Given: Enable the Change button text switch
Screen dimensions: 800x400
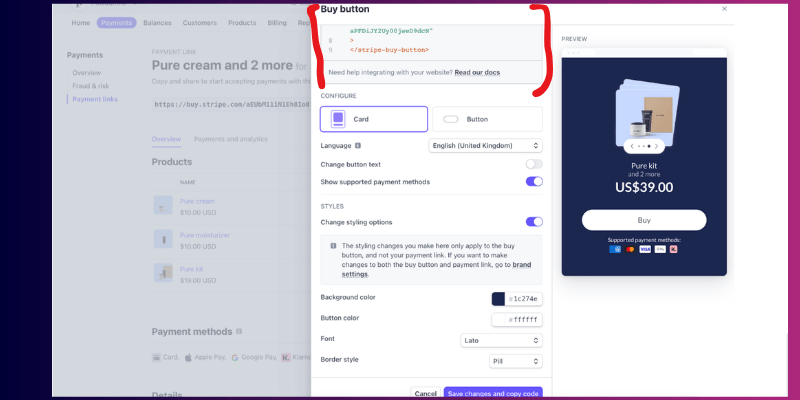Looking at the screenshot, I should (534, 164).
